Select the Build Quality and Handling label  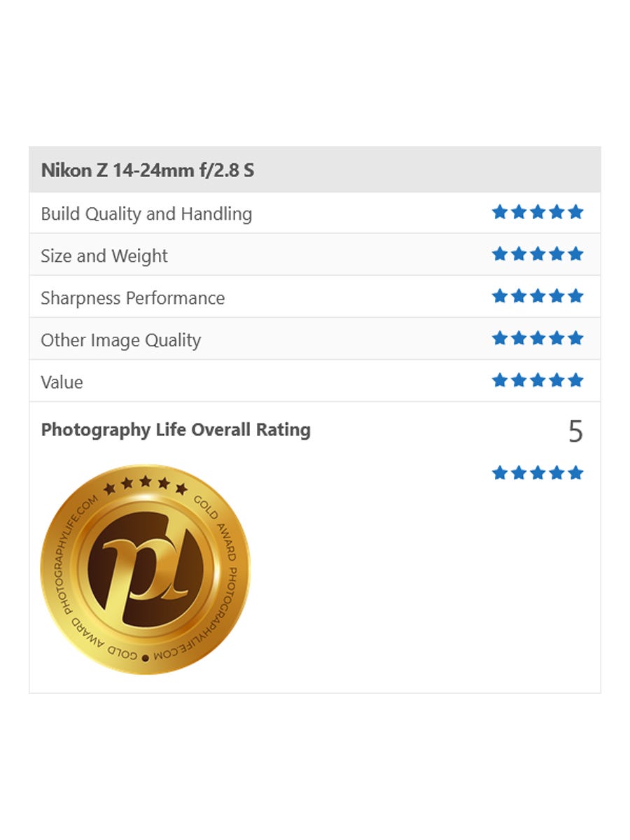[x=146, y=213]
